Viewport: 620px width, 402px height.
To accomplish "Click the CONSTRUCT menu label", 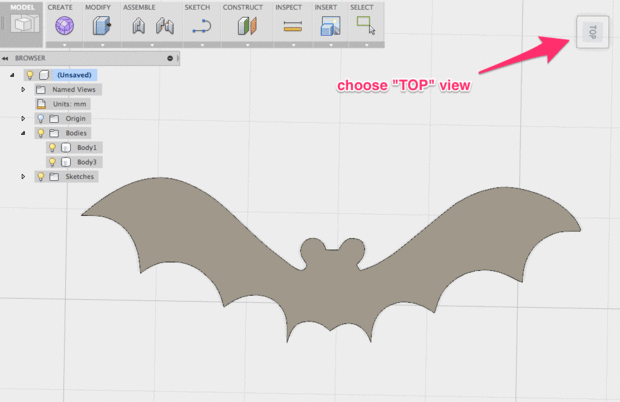I will (243, 7).
